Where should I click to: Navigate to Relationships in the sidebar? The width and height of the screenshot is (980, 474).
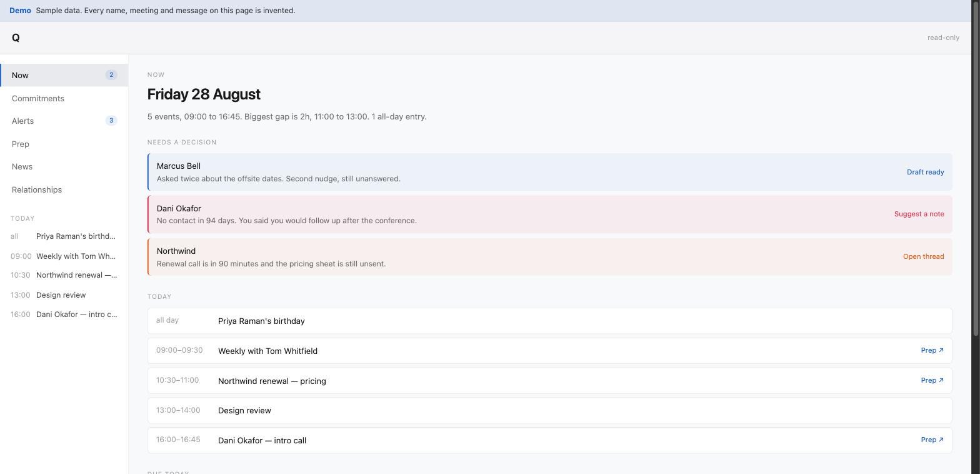click(64, 189)
